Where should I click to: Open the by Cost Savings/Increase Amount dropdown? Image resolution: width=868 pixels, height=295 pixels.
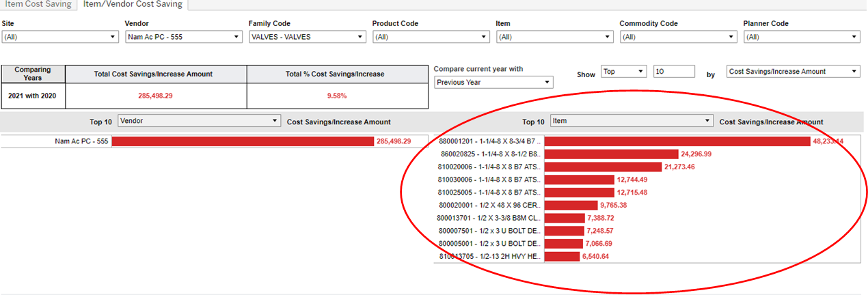[794, 71]
